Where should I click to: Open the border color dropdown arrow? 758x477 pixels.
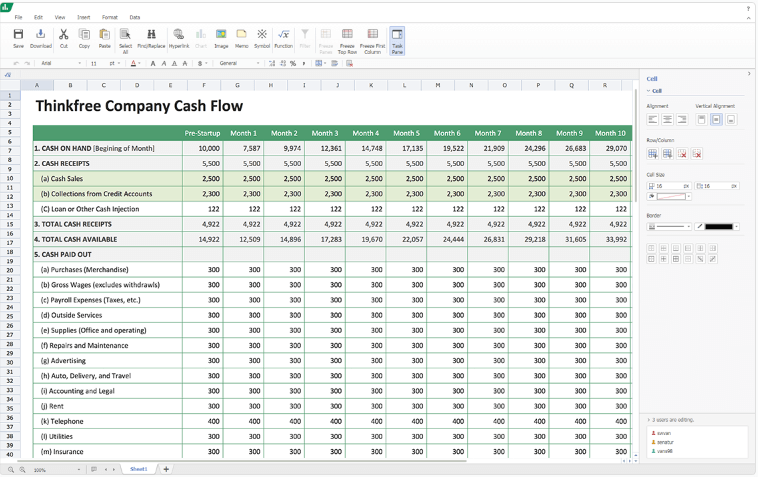(x=736, y=226)
